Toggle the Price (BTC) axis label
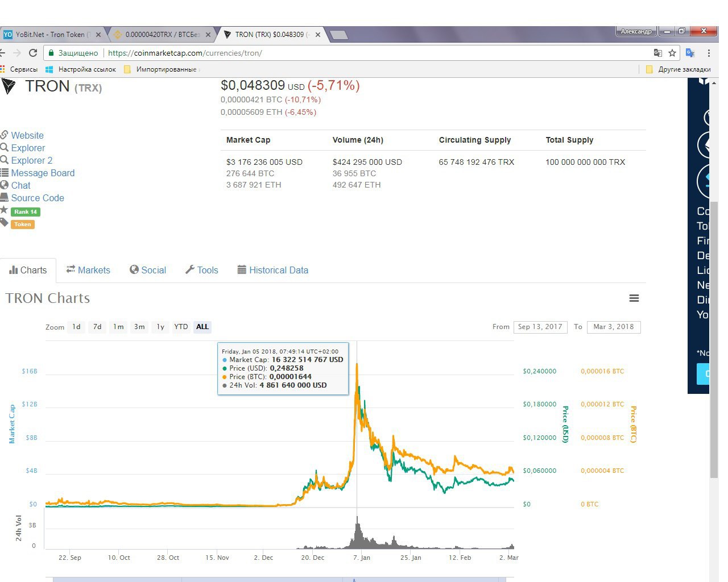 point(634,425)
